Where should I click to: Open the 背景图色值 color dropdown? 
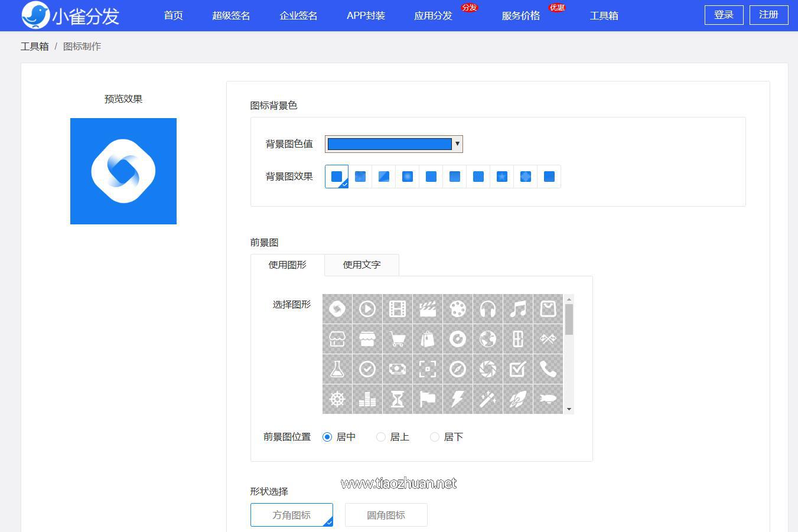point(394,144)
